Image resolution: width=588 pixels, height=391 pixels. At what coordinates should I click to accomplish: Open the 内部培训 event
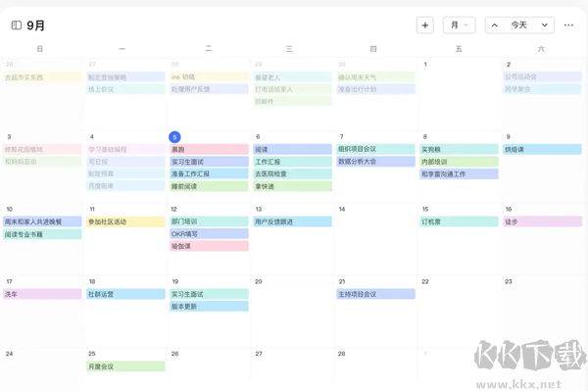[459, 162]
